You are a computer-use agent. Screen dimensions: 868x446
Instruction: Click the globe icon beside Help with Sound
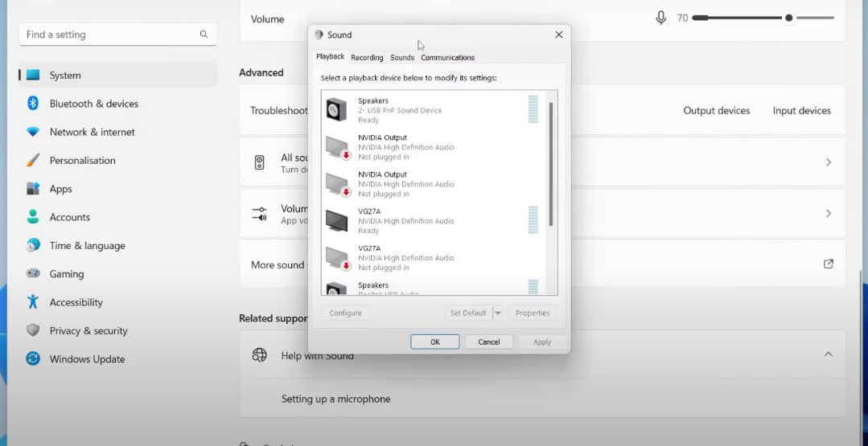259,355
